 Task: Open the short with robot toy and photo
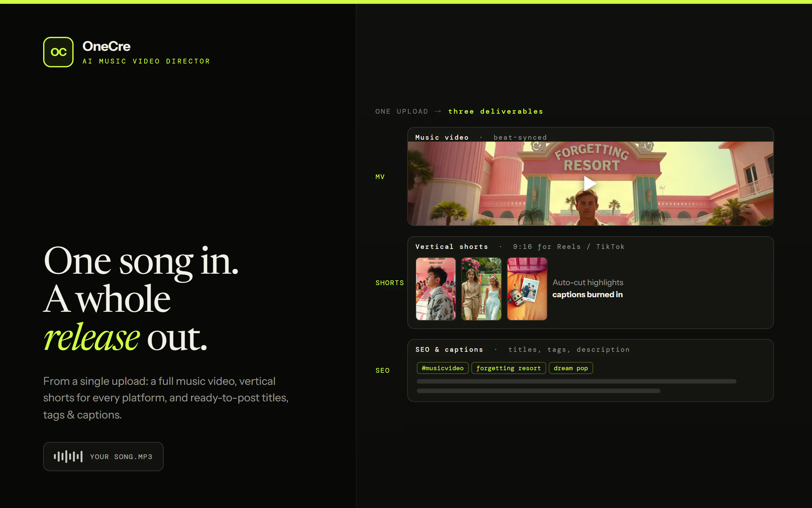(527, 289)
